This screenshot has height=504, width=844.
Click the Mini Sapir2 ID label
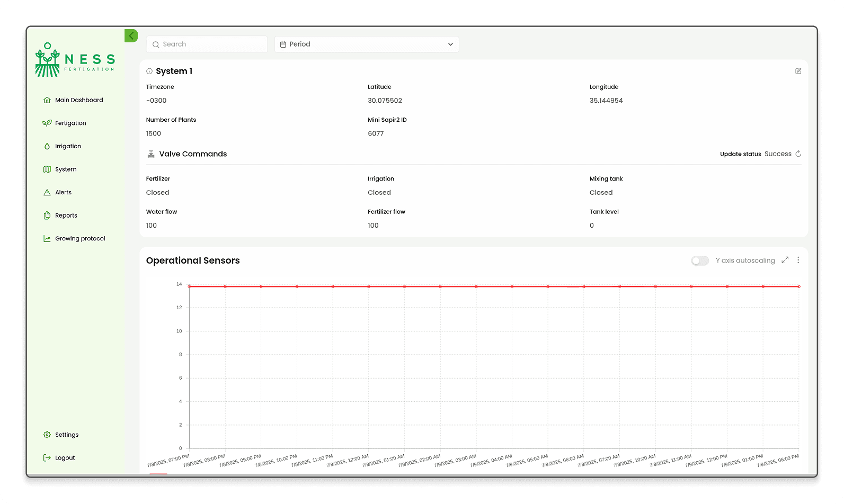point(387,120)
